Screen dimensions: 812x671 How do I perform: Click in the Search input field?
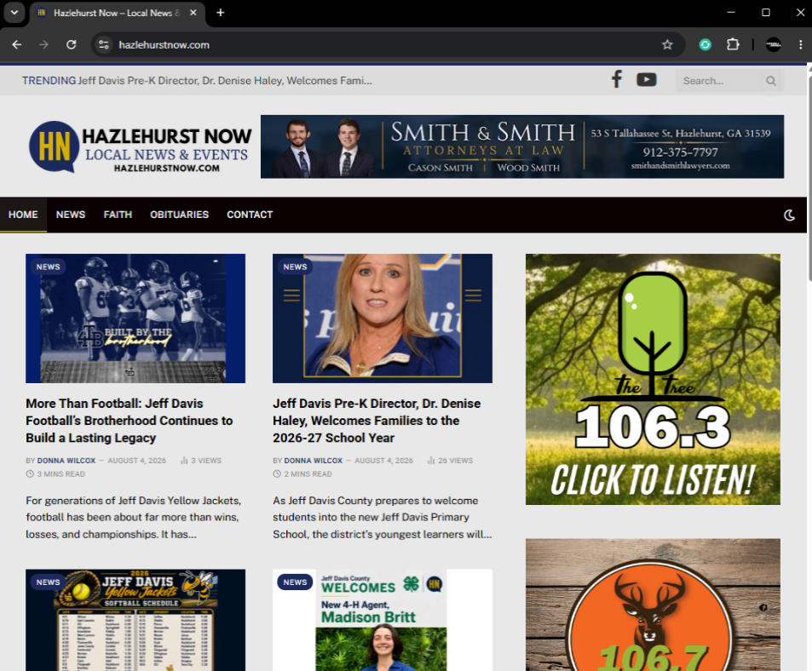(720, 81)
